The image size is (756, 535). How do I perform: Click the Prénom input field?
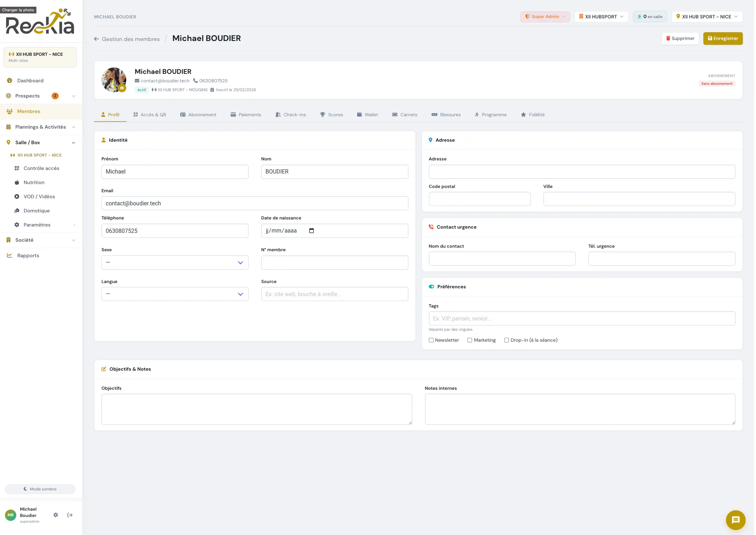[x=175, y=172]
